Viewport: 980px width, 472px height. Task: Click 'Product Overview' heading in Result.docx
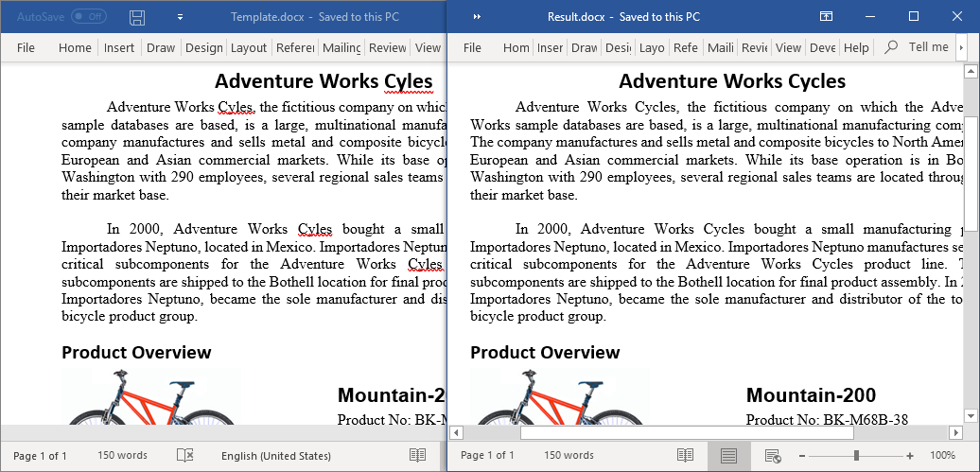(x=545, y=353)
